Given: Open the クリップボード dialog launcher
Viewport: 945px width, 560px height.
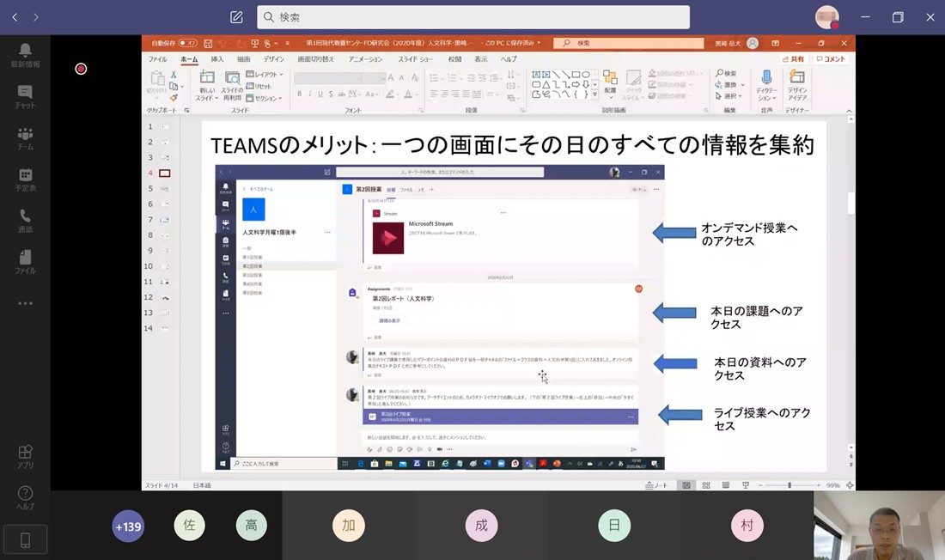Looking at the screenshot, I should click(x=186, y=110).
